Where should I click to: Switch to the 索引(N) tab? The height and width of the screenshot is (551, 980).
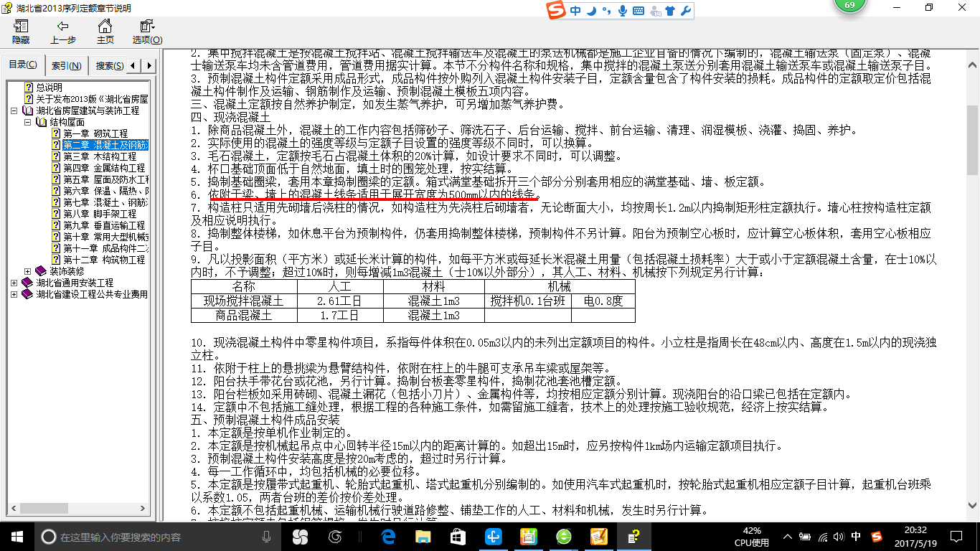tap(67, 66)
